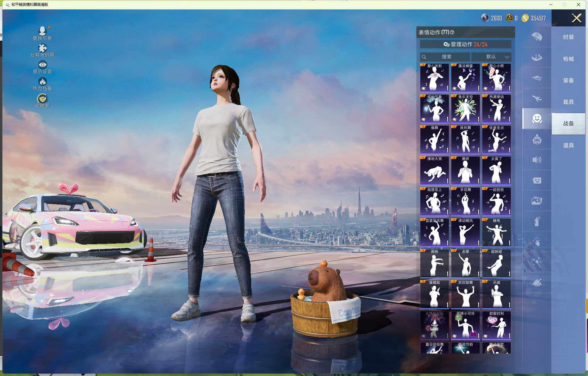Select the airplane skin sidebar icon

tap(537, 99)
